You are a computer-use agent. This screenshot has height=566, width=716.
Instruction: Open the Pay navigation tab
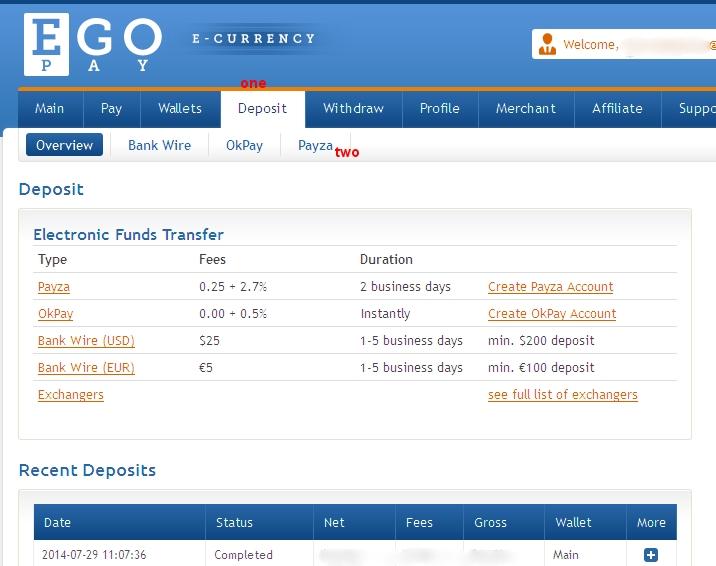[111, 109]
